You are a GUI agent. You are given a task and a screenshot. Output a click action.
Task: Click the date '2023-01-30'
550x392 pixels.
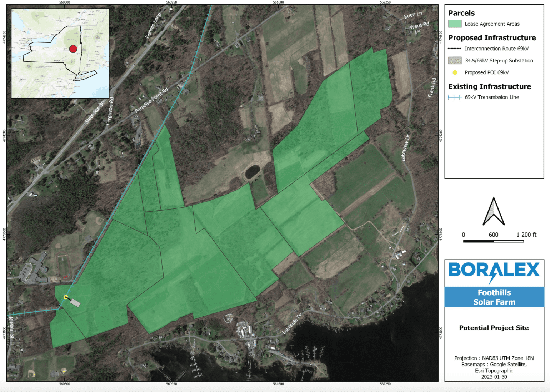pyautogui.click(x=494, y=377)
